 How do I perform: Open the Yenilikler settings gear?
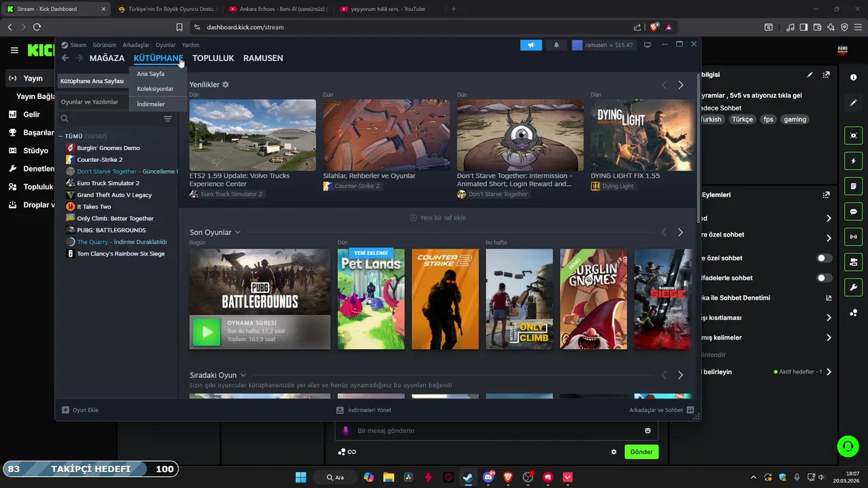coord(226,85)
